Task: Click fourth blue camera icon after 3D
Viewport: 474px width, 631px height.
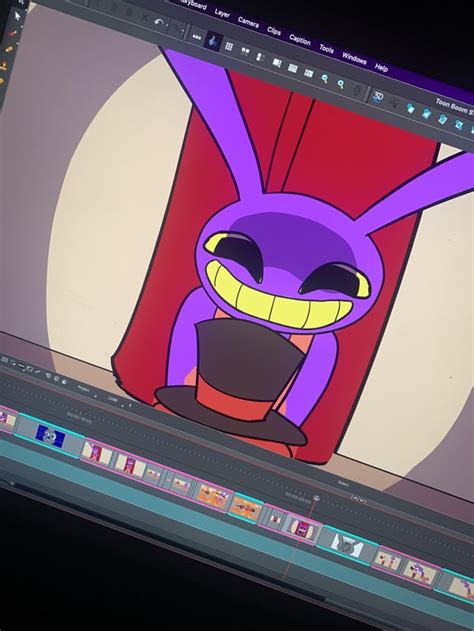Action: [x=459, y=124]
